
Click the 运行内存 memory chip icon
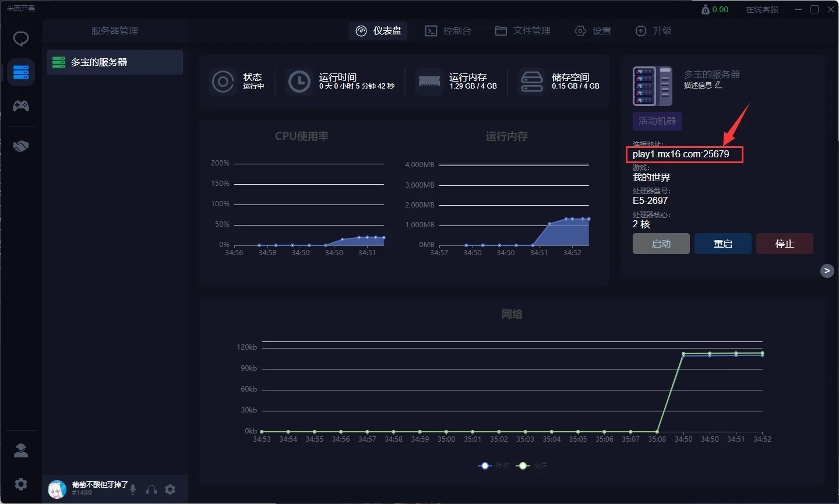click(429, 82)
